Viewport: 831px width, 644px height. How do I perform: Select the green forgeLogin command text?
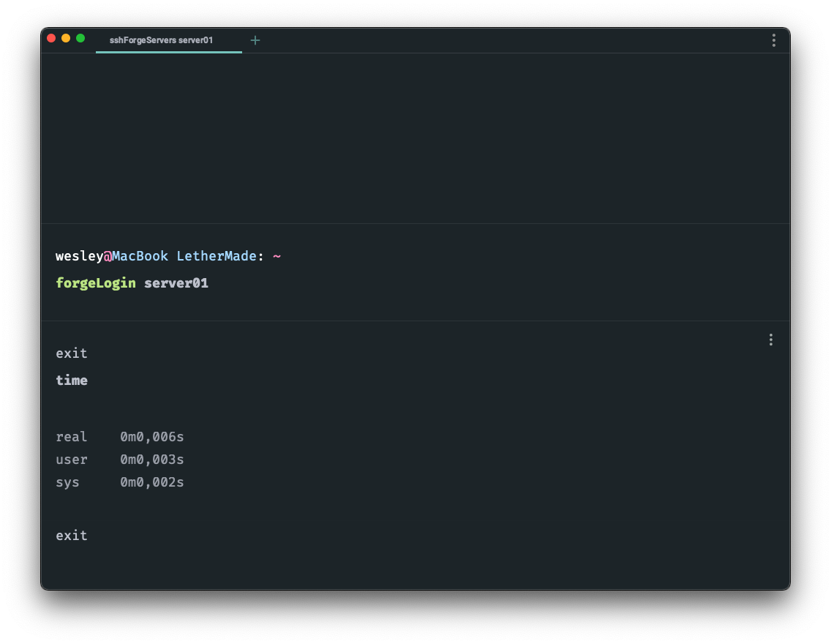point(96,282)
